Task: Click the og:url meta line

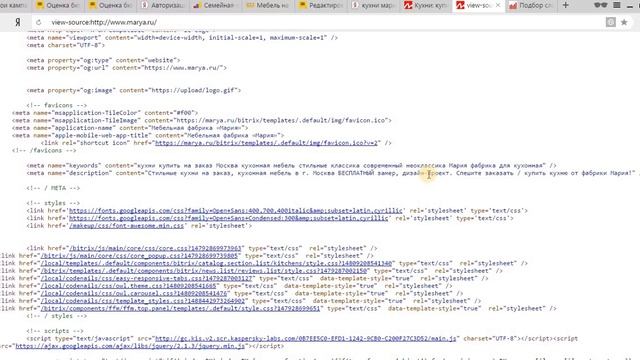Action: pyautogui.click(x=127, y=68)
